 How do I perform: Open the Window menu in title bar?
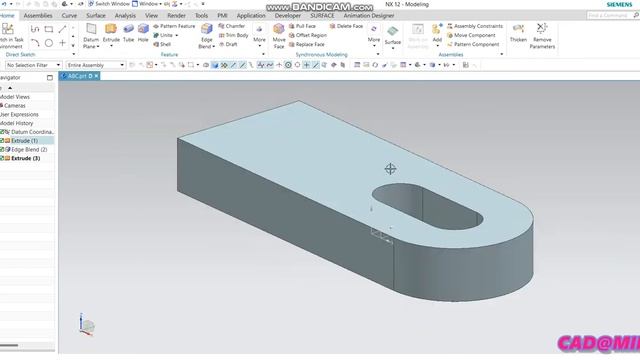pos(146,4)
